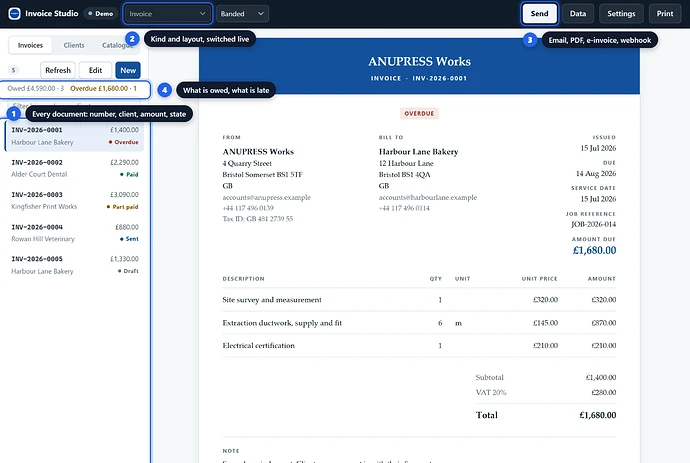This screenshot has width=690, height=463.
Task: Click the invoice count badge 5
Action: 14,70
